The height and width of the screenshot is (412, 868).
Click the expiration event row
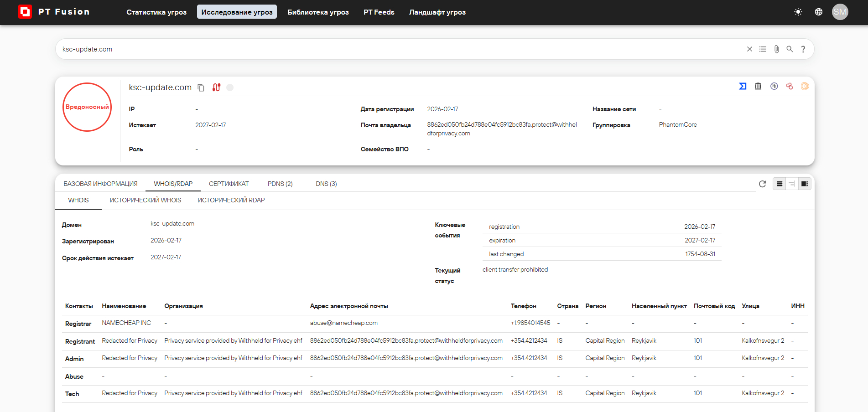602,240
